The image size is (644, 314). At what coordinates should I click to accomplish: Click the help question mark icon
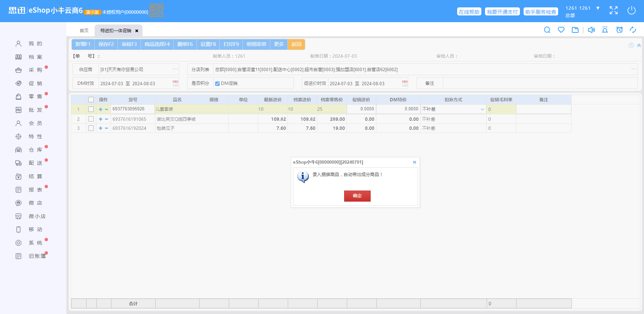pyautogui.click(x=631, y=45)
